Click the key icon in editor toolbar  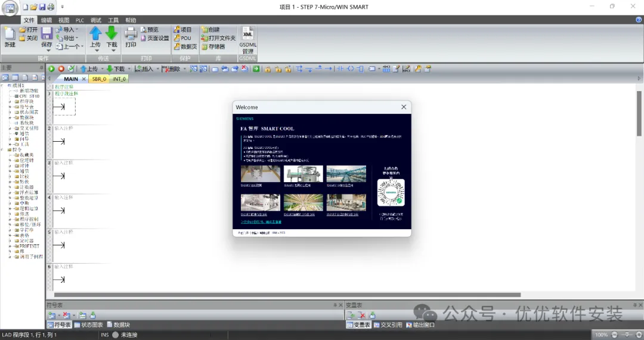coord(417,69)
